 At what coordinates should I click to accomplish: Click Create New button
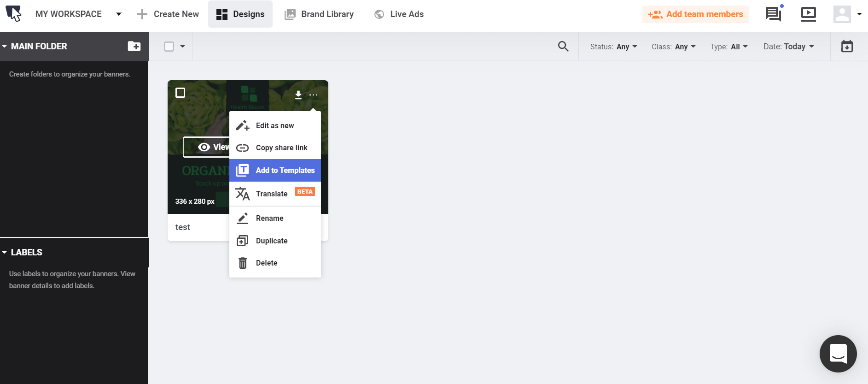(168, 14)
